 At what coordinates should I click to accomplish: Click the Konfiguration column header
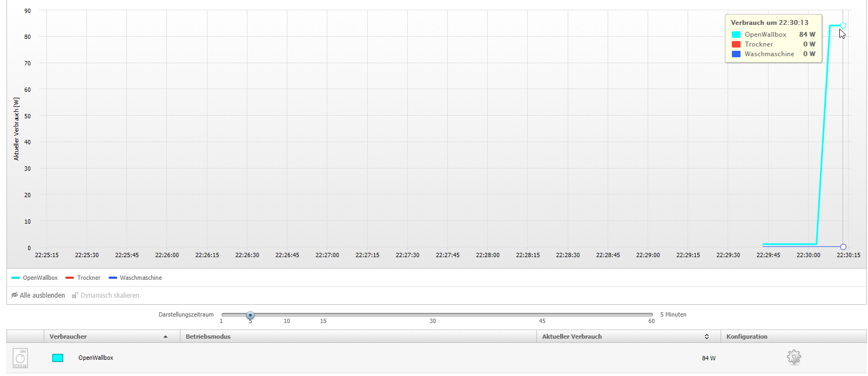793,337
